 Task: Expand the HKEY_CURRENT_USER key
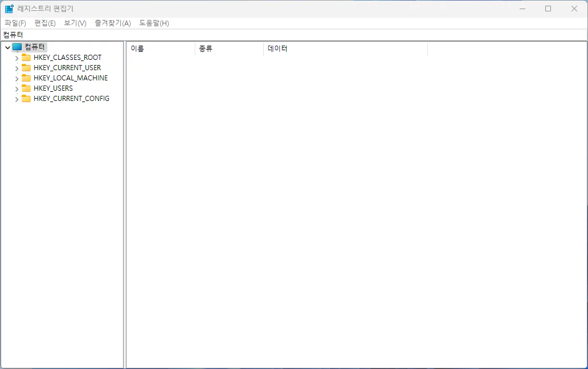(17, 68)
